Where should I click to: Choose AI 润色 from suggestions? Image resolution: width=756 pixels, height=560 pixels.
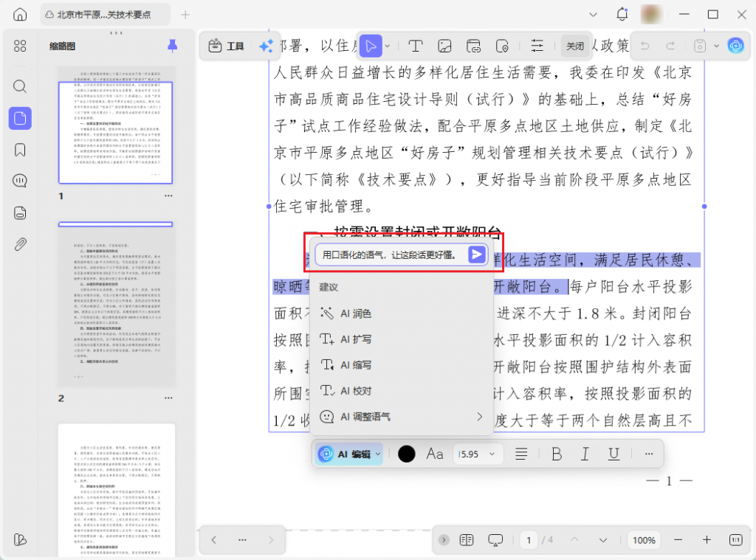pyautogui.click(x=355, y=314)
